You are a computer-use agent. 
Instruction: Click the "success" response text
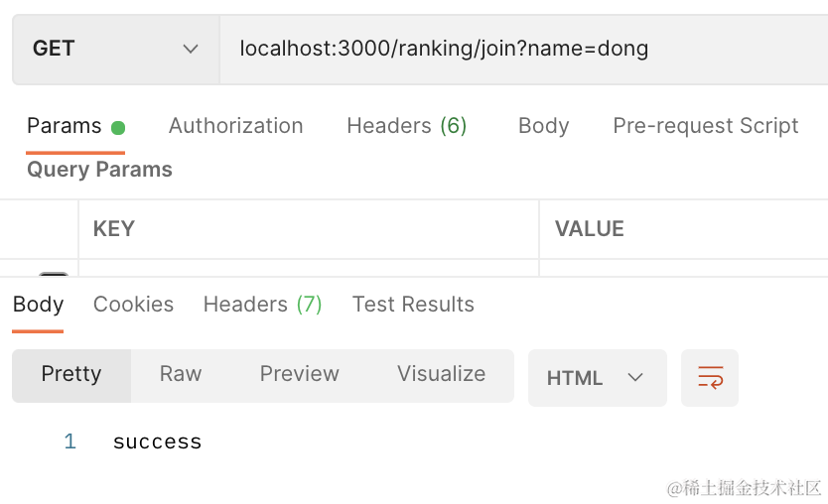[157, 441]
